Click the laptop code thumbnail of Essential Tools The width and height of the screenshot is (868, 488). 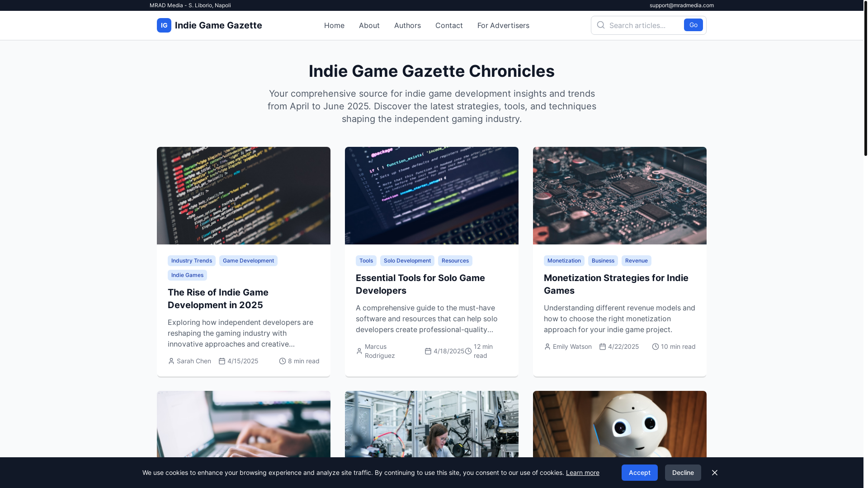432,196
